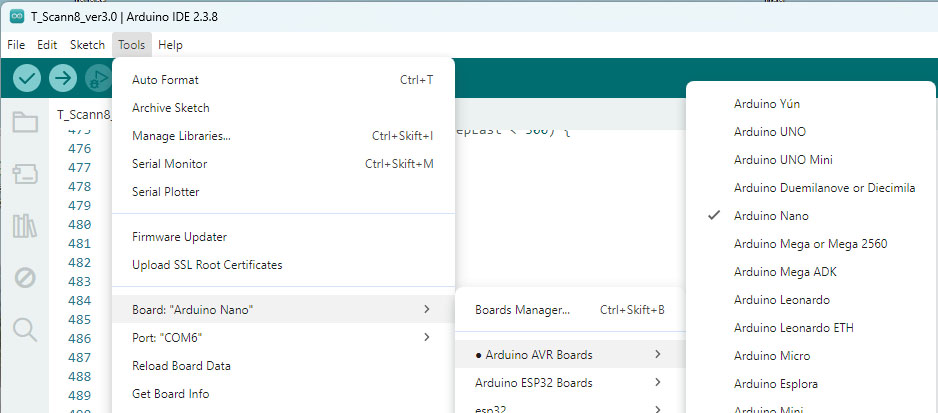938x413 pixels.
Task: Open the Edit menu
Action: tap(47, 45)
